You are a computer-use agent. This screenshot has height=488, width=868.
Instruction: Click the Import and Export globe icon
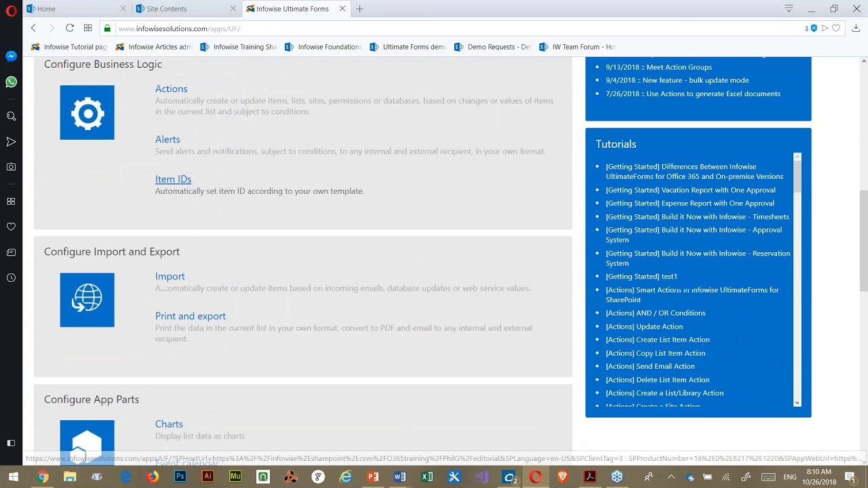tap(87, 300)
